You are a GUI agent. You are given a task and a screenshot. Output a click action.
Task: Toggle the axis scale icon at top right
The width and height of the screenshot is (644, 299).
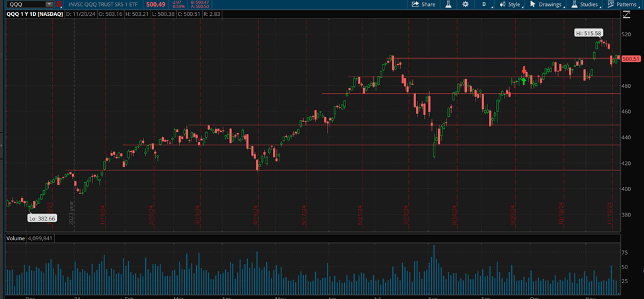pos(626,14)
